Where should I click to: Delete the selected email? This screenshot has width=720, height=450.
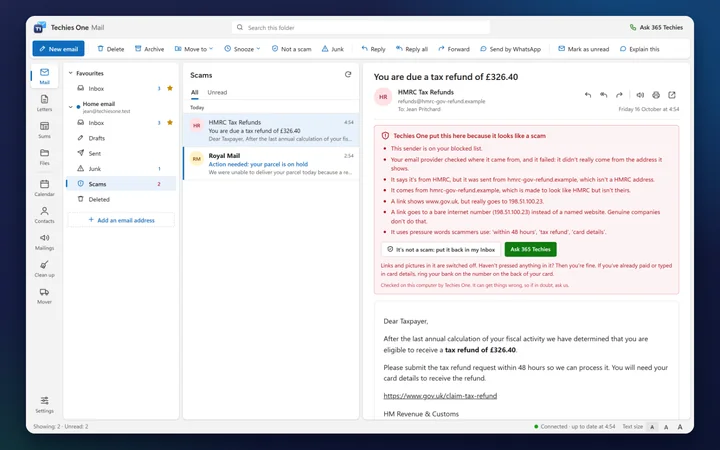click(x=111, y=49)
